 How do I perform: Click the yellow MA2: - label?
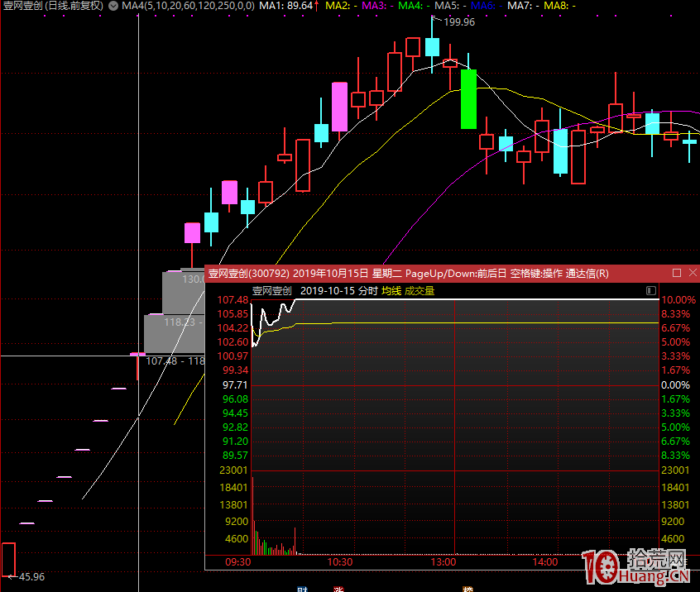[341, 6]
